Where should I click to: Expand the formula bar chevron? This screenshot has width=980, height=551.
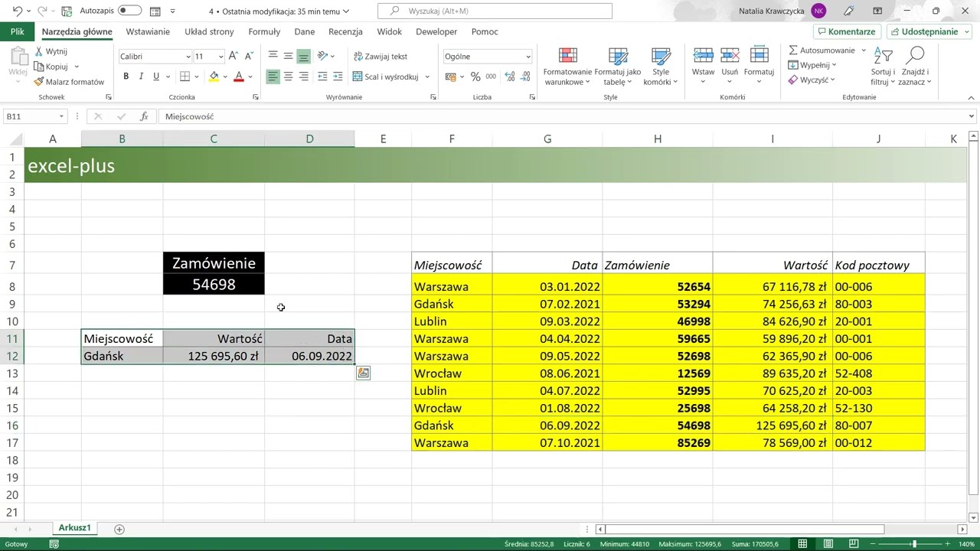coord(972,116)
